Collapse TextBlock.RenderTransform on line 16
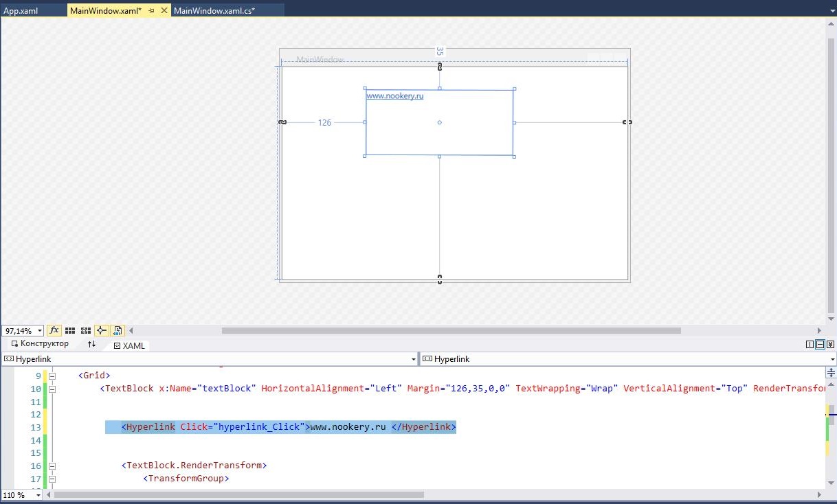The height and width of the screenshot is (504, 837). point(52,466)
